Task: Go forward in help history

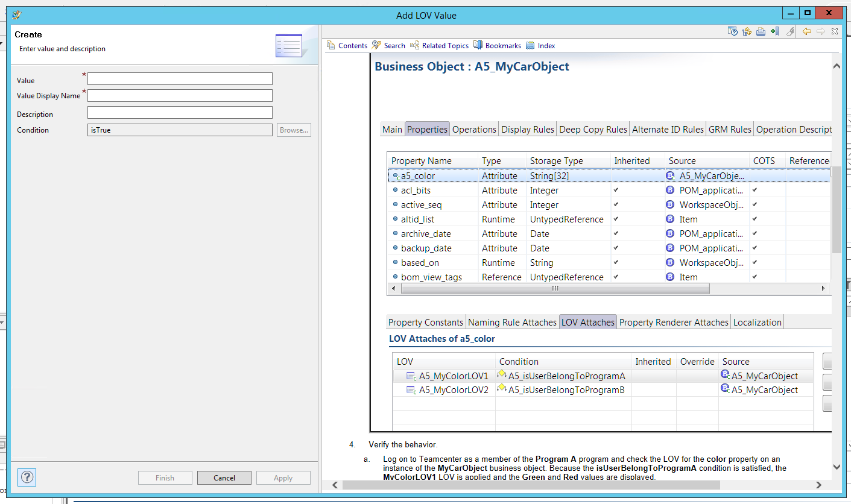Action: (x=820, y=31)
